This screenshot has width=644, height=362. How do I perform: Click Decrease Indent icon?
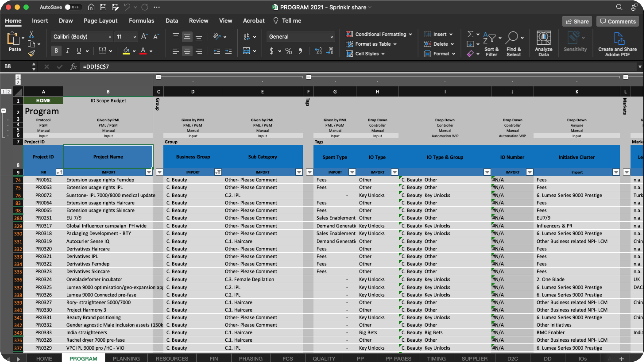coord(217,51)
